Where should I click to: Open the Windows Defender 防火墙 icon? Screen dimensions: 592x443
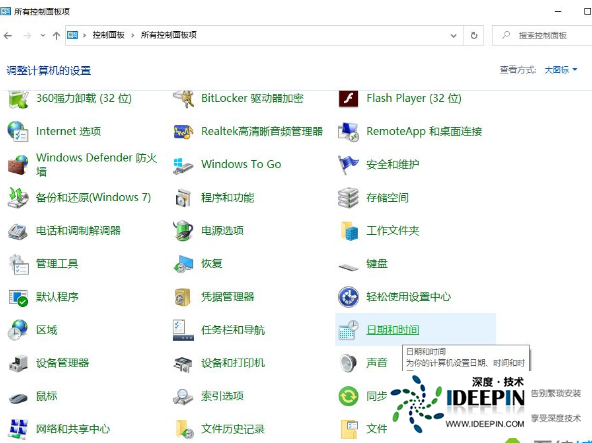point(18,165)
